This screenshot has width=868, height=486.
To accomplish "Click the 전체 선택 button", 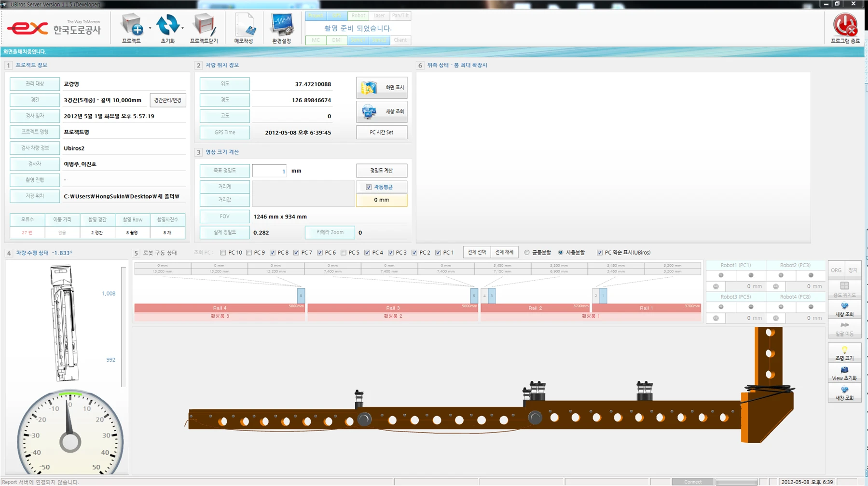I will [x=477, y=253].
